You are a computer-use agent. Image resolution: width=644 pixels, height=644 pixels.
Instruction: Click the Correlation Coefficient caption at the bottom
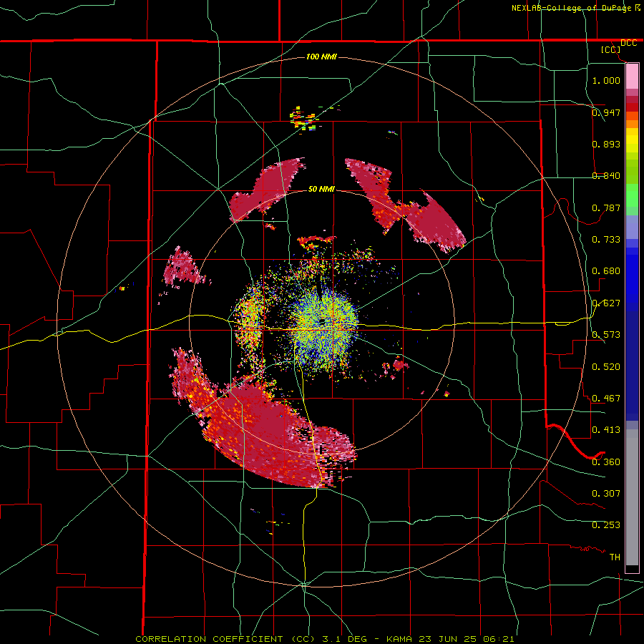click(x=325, y=639)
